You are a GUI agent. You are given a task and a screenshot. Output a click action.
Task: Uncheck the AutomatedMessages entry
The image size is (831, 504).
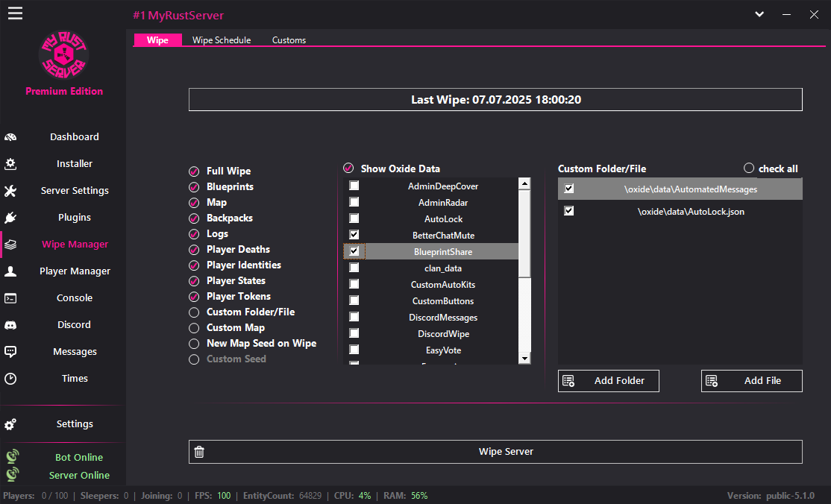568,189
